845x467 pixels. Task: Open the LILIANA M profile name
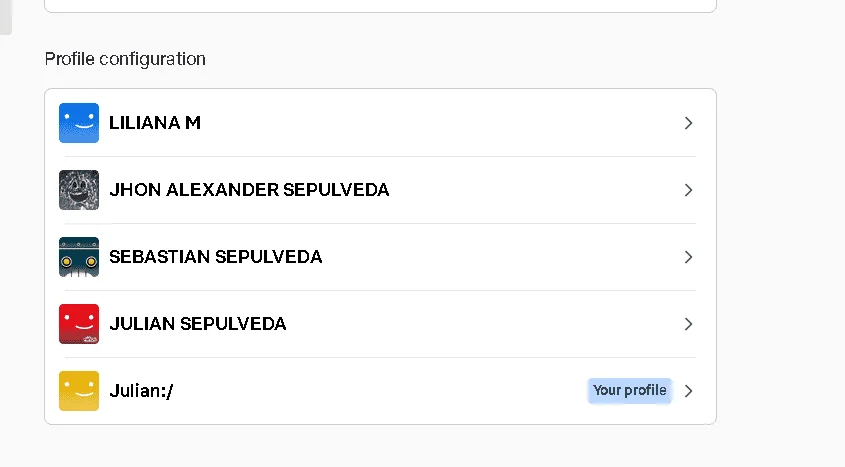pos(155,123)
